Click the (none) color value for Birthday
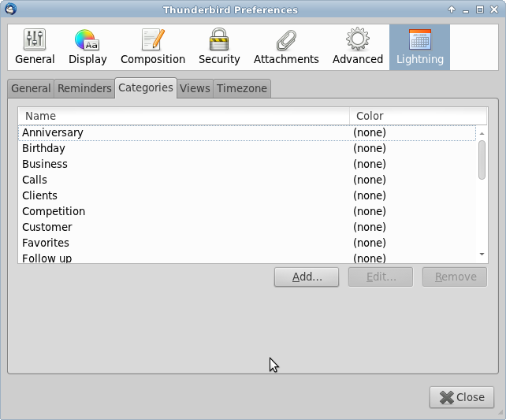 pyautogui.click(x=370, y=148)
